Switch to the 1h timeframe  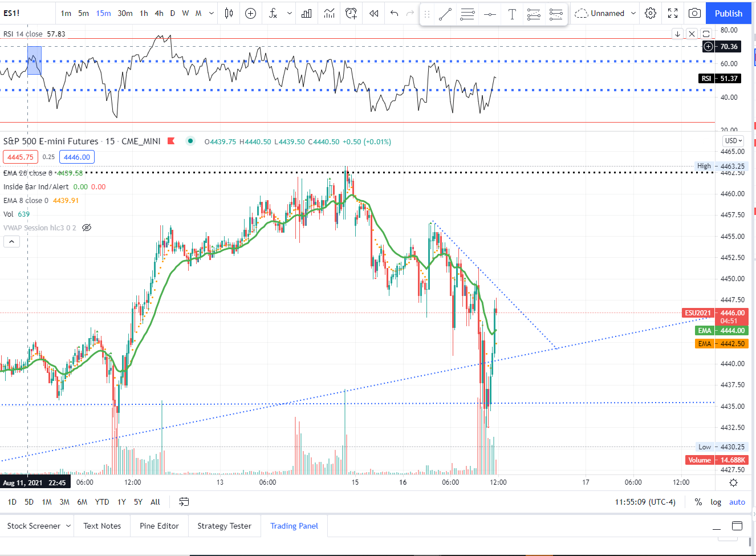(x=144, y=13)
